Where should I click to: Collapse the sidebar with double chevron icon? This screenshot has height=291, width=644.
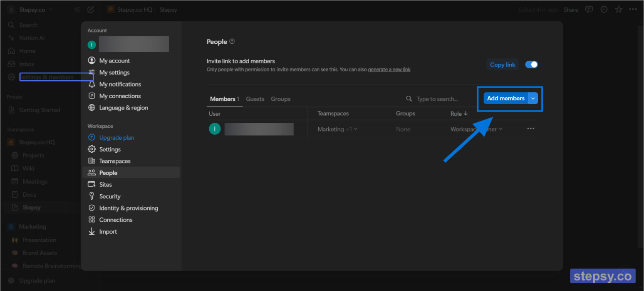coord(77,9)
